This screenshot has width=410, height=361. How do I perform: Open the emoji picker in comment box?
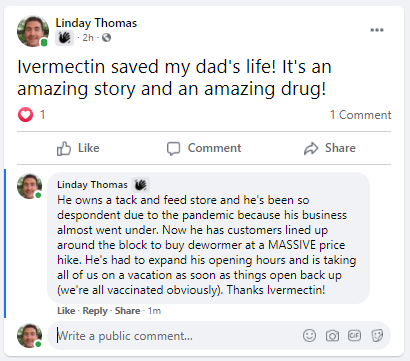[309, 335]
